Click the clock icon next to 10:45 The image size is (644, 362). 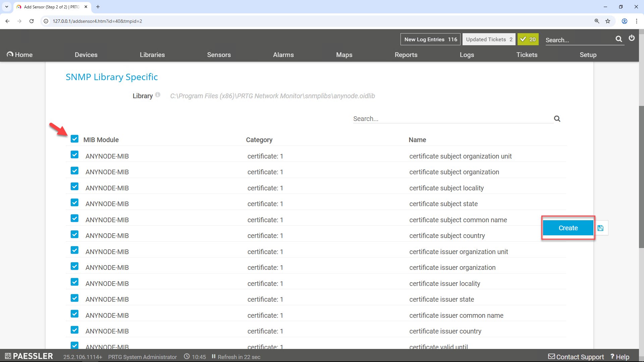click(187, 357)
